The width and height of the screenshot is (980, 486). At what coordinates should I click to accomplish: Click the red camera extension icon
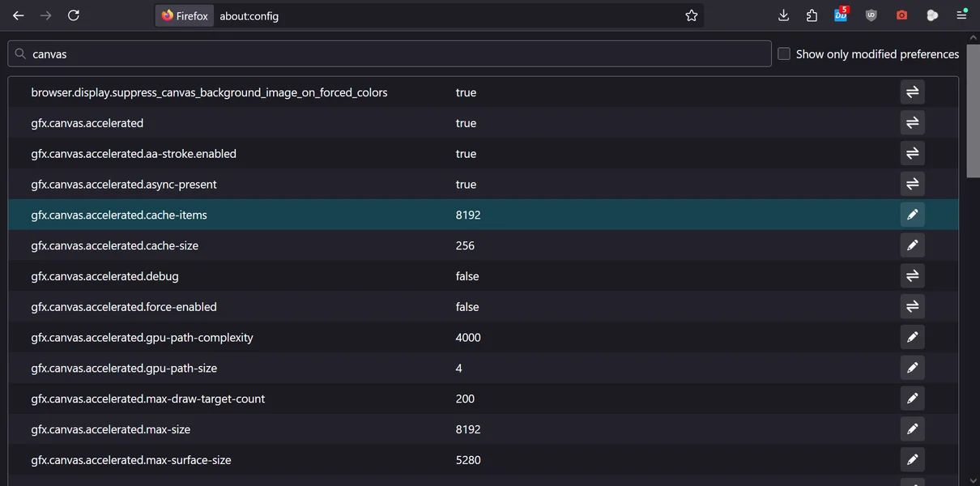click(x=901, y=15)
